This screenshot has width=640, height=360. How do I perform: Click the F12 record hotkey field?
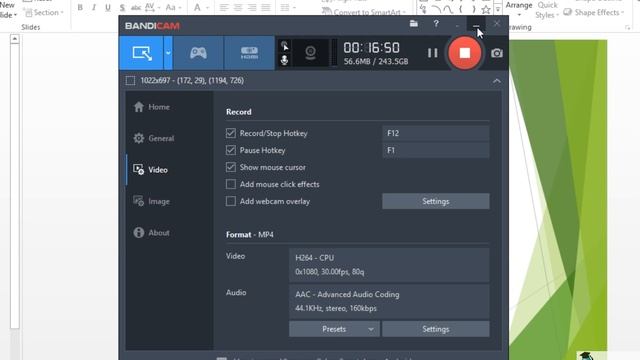pos(436,133)
